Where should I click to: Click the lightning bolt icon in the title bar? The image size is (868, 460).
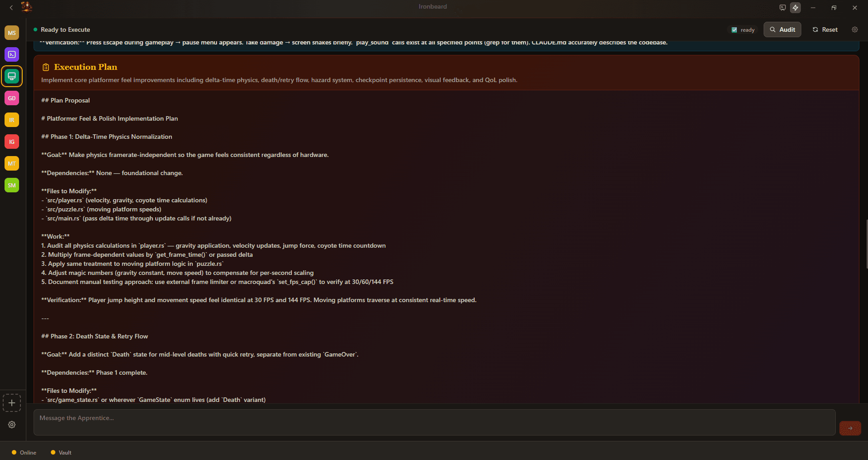coord(795,7)
